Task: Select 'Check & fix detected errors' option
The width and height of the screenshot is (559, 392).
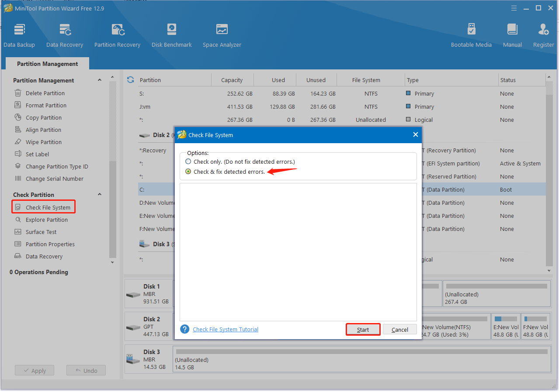Action: click(189, 172)
